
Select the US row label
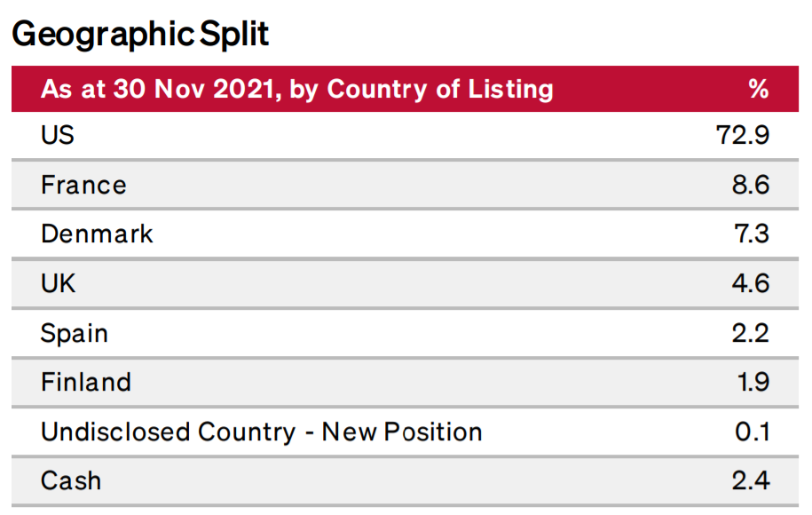tap(58, 135)
